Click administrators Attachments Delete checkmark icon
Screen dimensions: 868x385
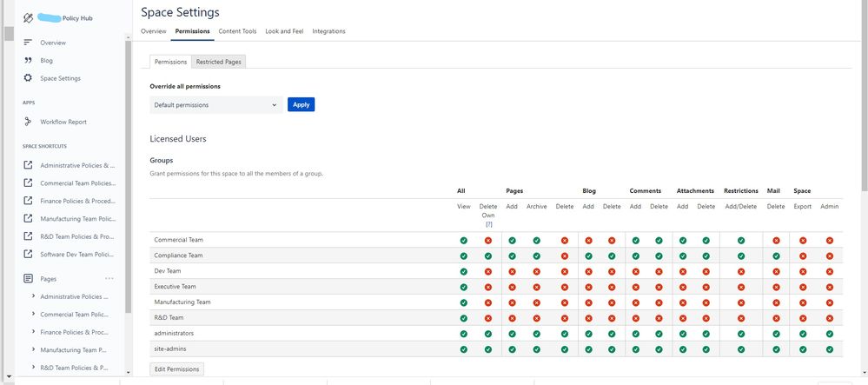pyautogui.click(x=706, y=334)
